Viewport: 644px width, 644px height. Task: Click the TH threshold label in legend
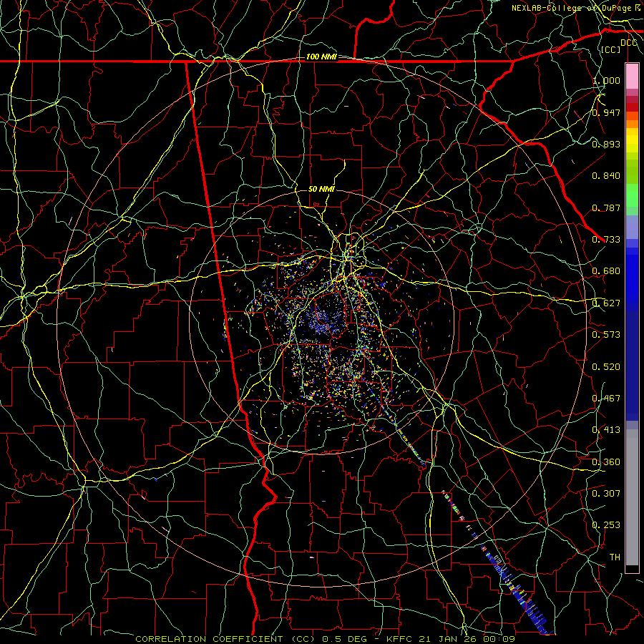pyautogui.click(x=615, y=557)
